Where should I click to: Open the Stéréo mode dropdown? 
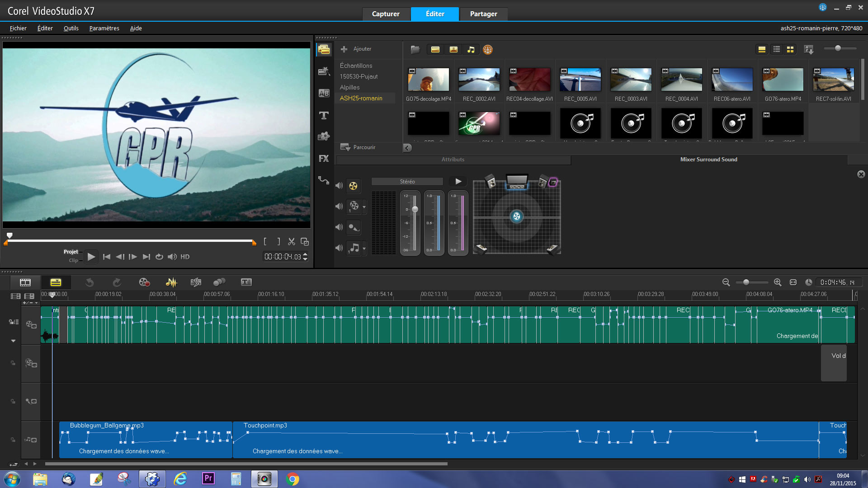coord(407,182)
